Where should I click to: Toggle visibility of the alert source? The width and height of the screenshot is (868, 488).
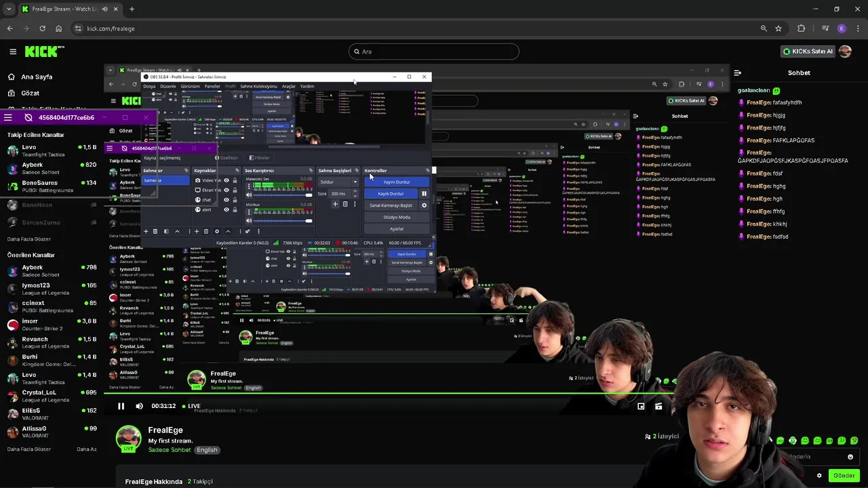point(226,209)
